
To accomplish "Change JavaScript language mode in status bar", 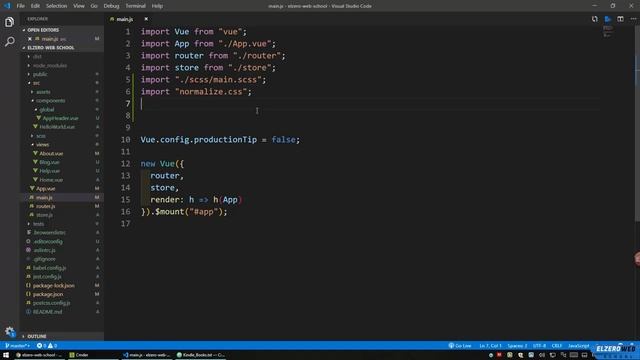I will click(x=578, y=346).
